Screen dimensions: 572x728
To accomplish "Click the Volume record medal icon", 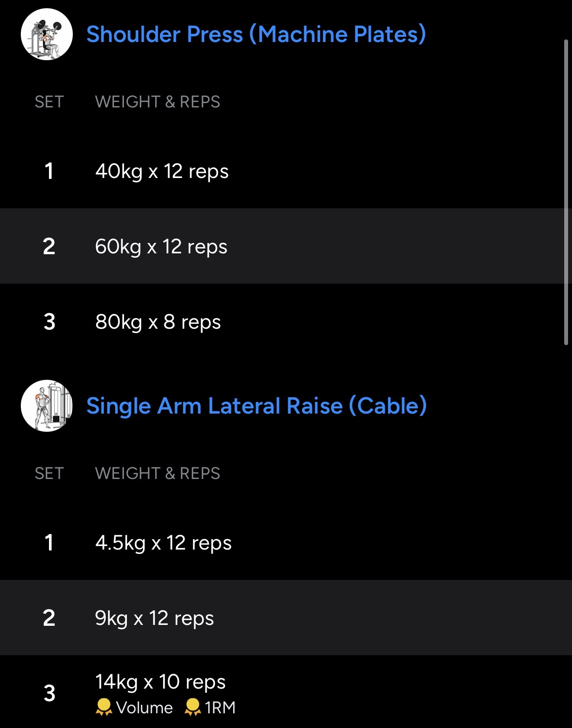I will pos(104,707).
